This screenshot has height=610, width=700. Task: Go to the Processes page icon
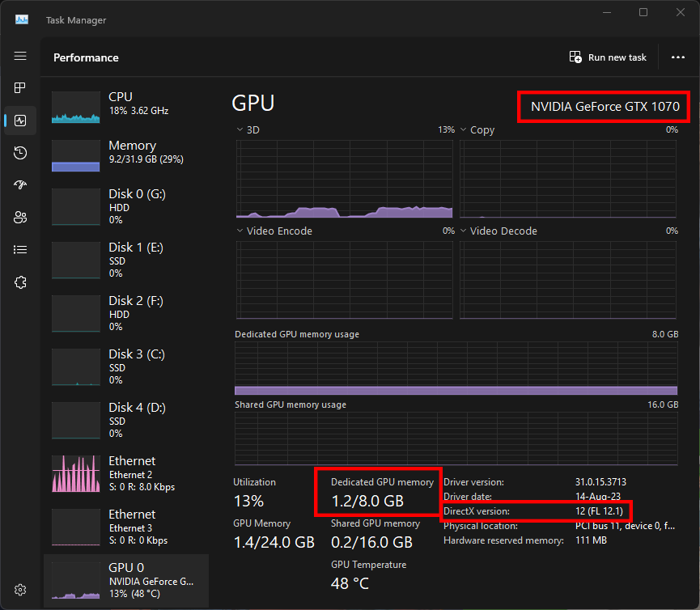(20, 88)
